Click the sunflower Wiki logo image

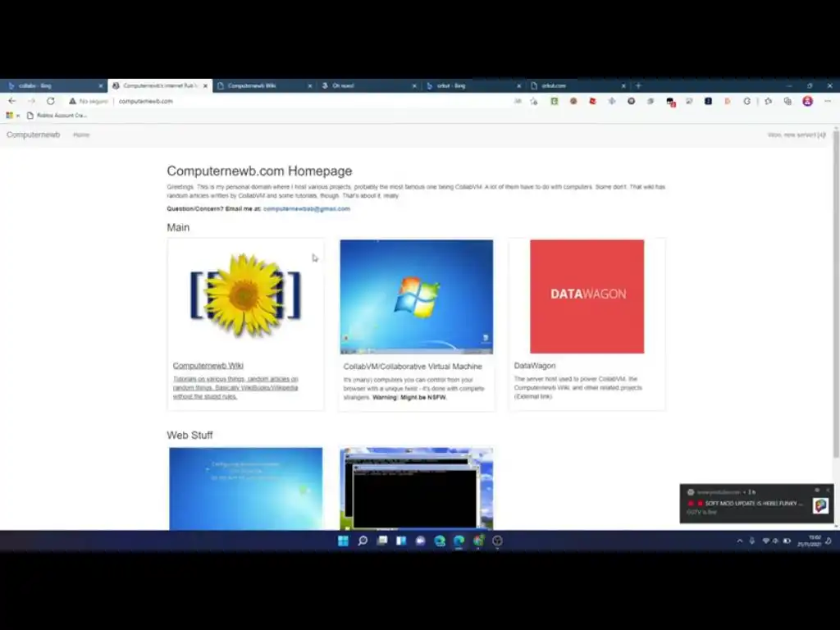point(245,295)
